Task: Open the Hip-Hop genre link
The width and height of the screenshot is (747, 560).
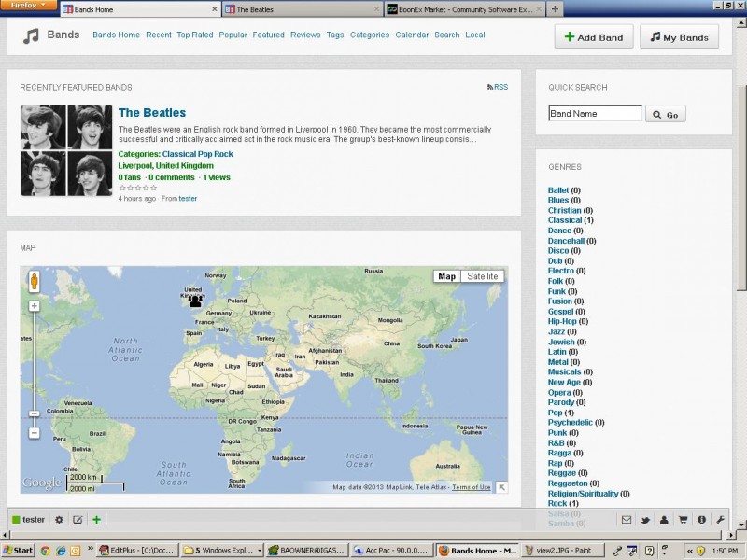Action: pyautogui.click(x=562, y=321)
